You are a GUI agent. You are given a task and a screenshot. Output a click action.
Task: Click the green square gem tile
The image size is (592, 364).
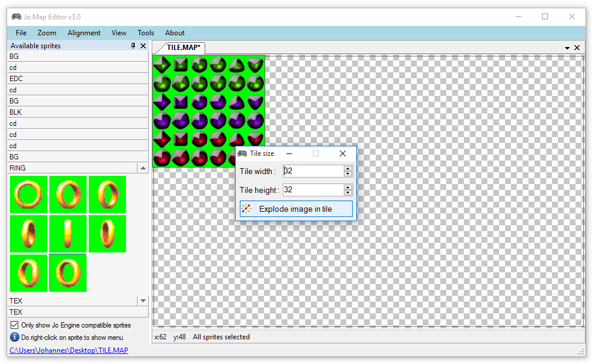click(x=181, y=65)
